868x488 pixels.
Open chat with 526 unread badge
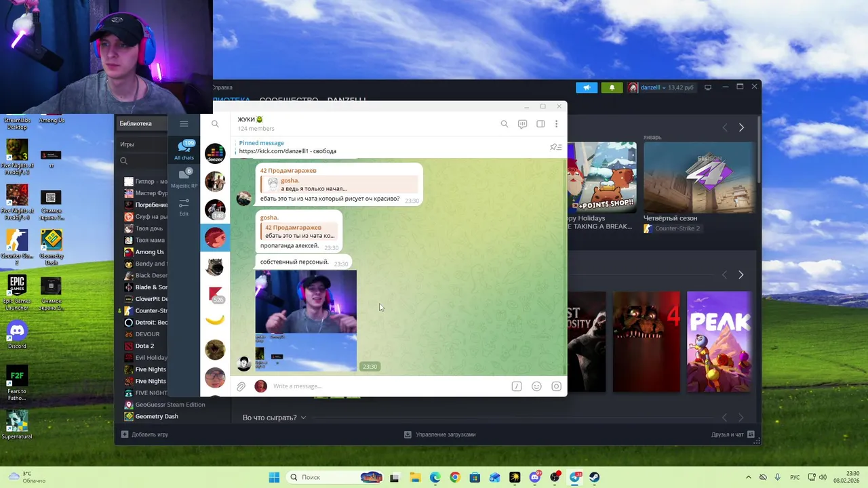coord(215,293)
